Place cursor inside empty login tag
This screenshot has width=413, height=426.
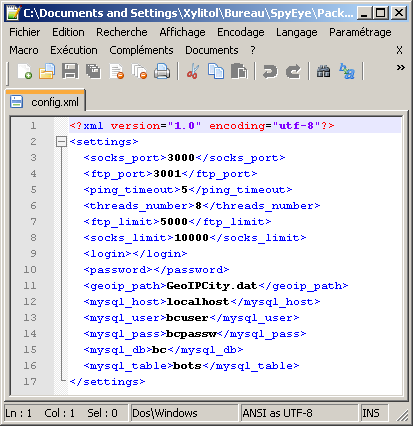tap(132, 254)
